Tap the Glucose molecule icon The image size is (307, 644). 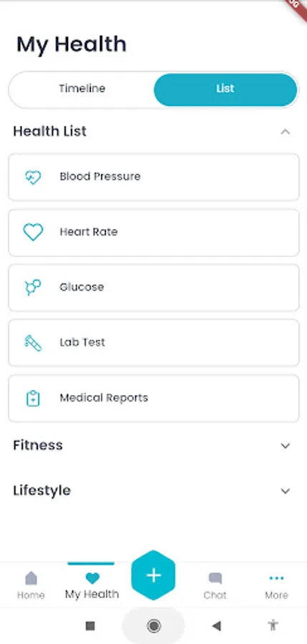(x=33, y=288)
